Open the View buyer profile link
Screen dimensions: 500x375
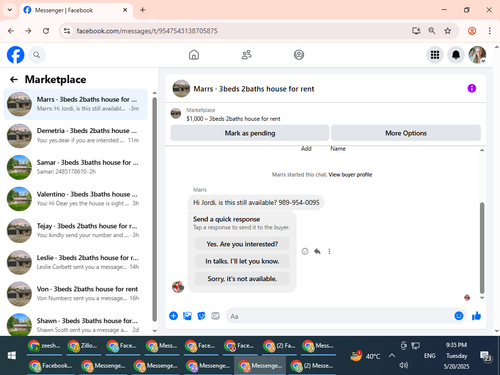(x=350, y=174)
